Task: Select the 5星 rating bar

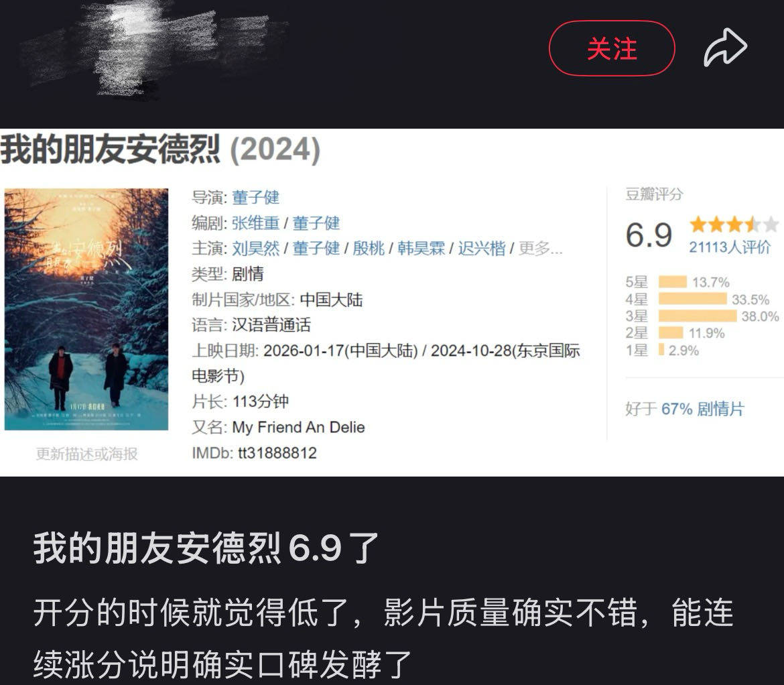Action: pyautogui.click(x=673, y=282)
